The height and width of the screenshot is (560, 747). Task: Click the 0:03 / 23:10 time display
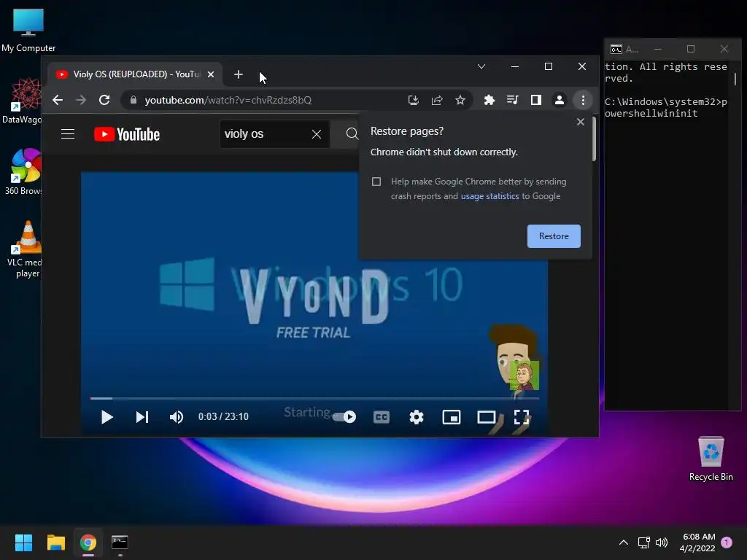(223, 416)
